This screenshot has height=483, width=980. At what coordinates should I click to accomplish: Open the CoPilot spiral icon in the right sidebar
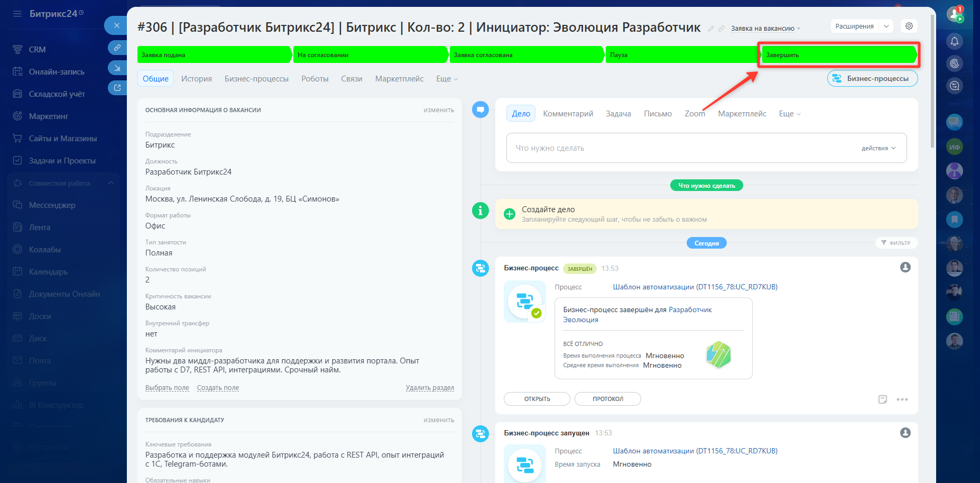[955, 63]
